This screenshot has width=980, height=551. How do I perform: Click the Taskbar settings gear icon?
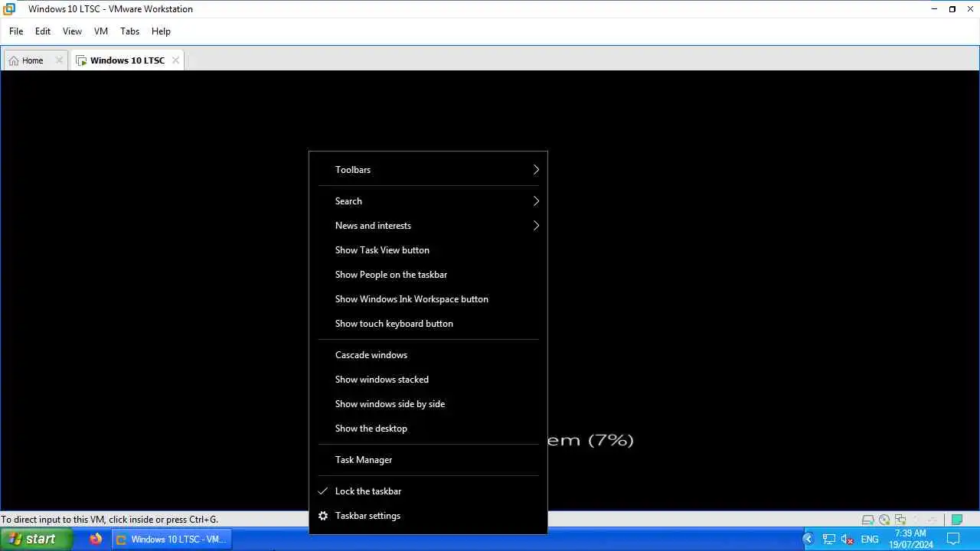(x=323, y=516)
